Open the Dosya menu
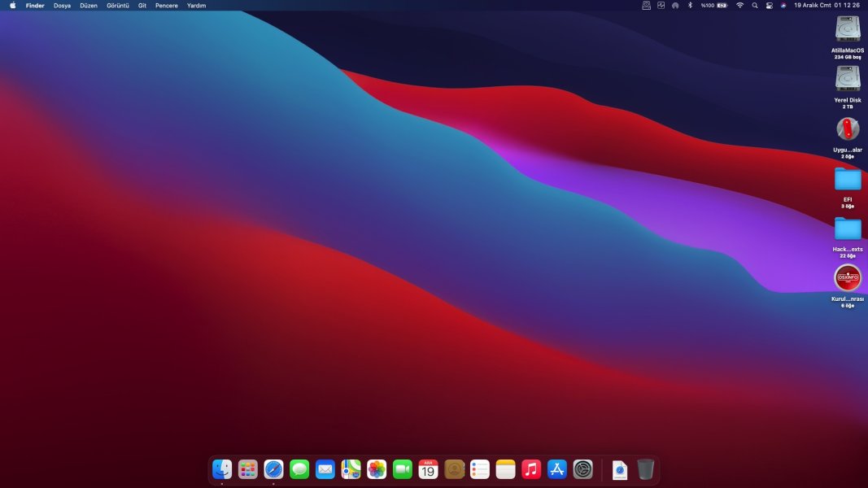 click(x=62, y=6)
